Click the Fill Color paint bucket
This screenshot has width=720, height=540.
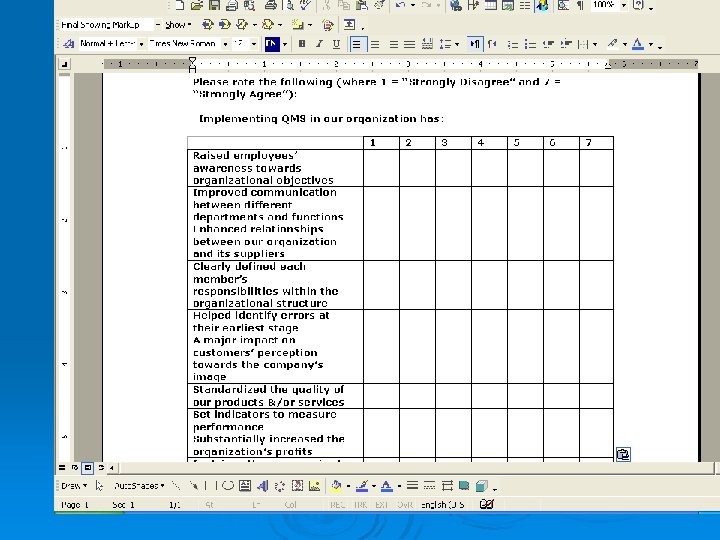coord(336,486)
